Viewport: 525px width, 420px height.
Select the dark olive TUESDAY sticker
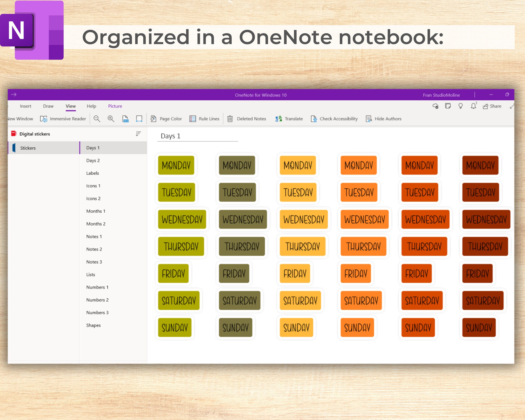click(x=238, y=192)
